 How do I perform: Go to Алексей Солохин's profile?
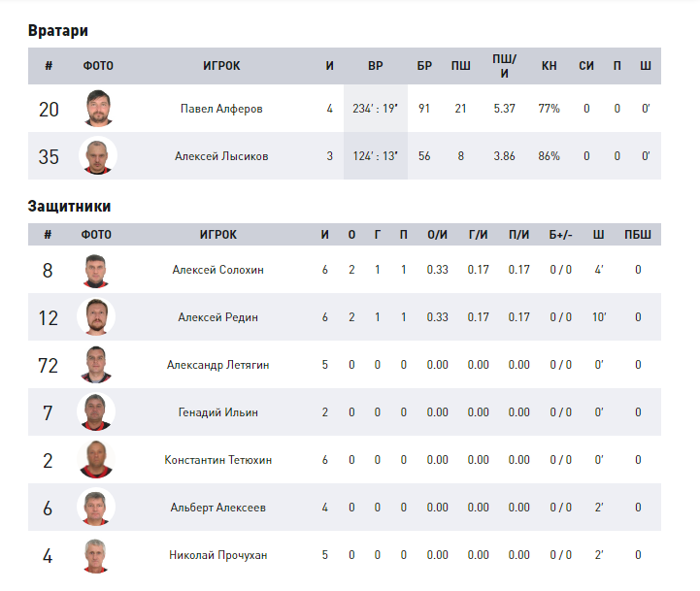pyautogui.click(x=217, y=270)
